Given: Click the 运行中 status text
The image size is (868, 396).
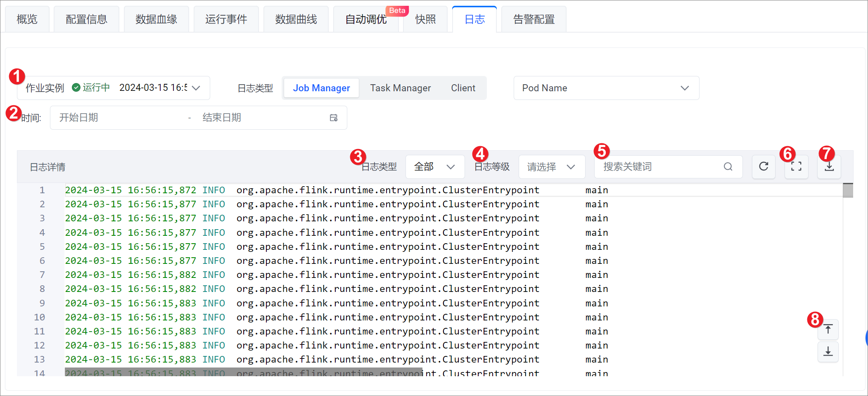Looking at the screenshot, I should (x=96, y=88).
